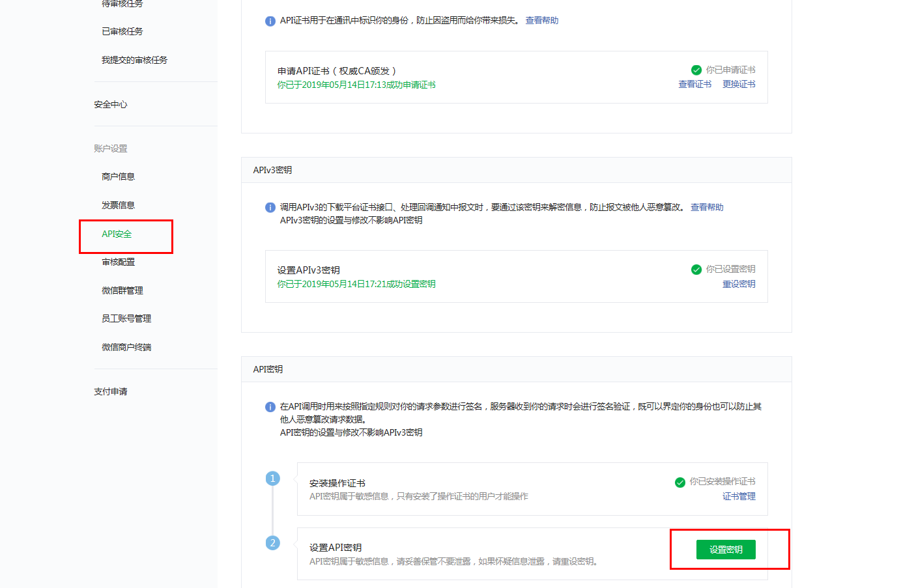Screen dimensions: 901x588
Task: Go to 支付申请 section
Action: point(110,391)
